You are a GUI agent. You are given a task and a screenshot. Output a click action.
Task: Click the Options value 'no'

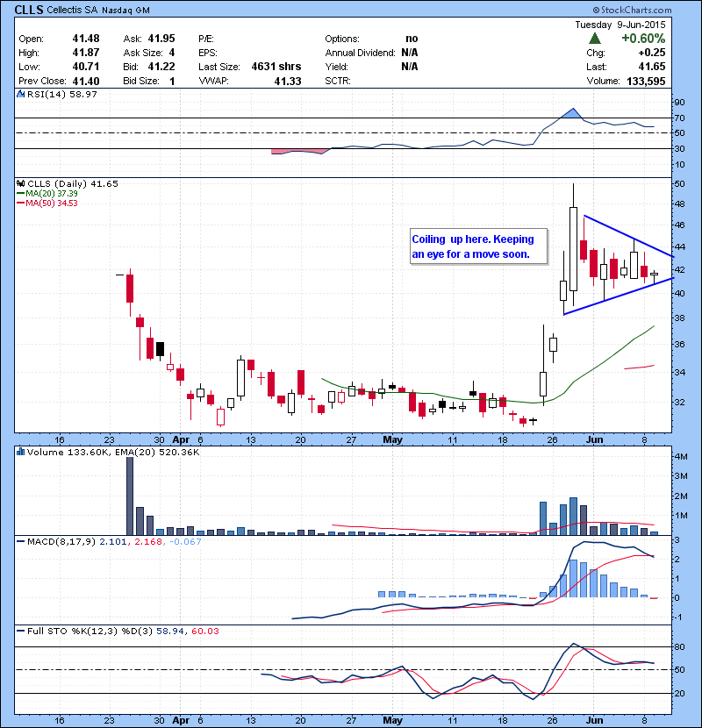(x=412, y=39)
